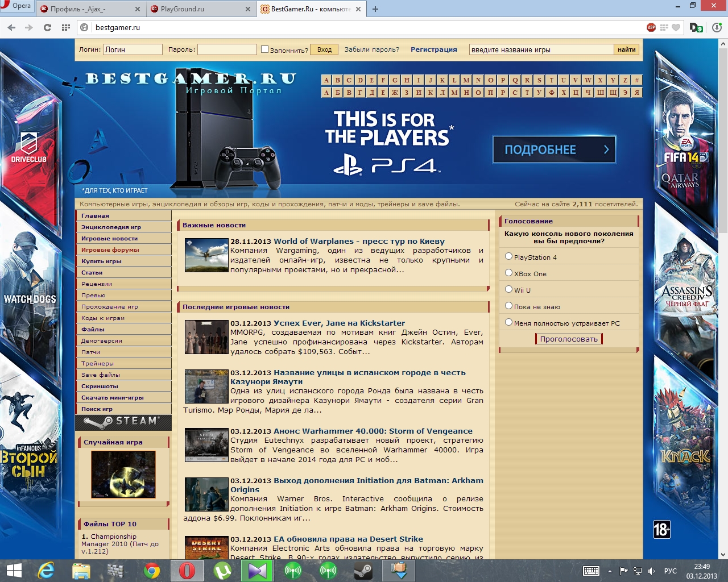
Task: Open Игровые форумы in the left menu
Action: tap(110, 250)
